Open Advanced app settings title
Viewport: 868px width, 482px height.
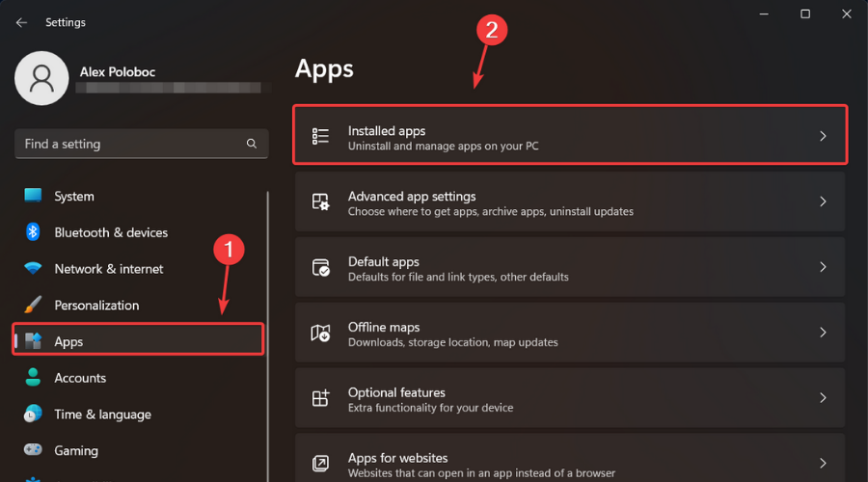point(412,196)
